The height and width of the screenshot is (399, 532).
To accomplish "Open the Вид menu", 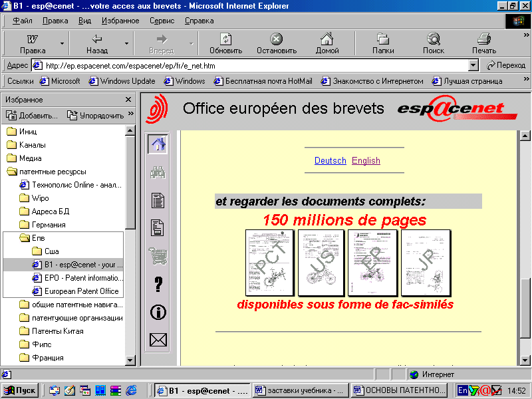I will [x=84, y=21].
